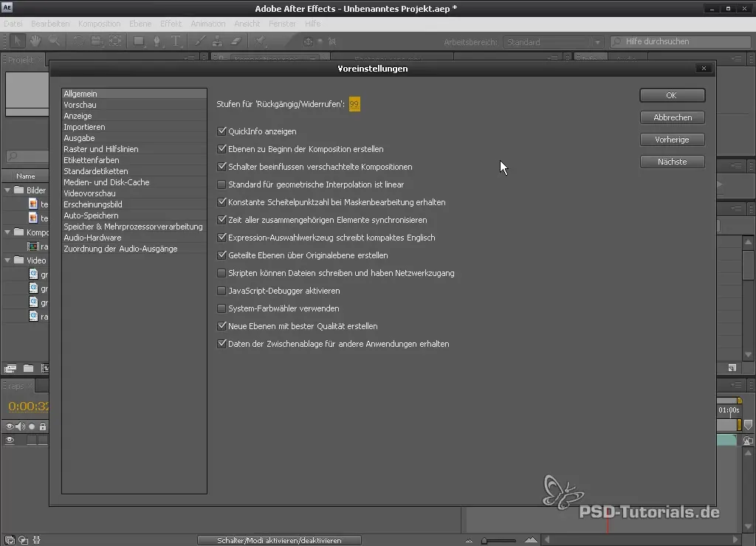Screen dimensions: 756x546
Task: Toggle 'Zeit aller zusammengehörigen Elemente synchronisieren'
Action: pos(221,220)
